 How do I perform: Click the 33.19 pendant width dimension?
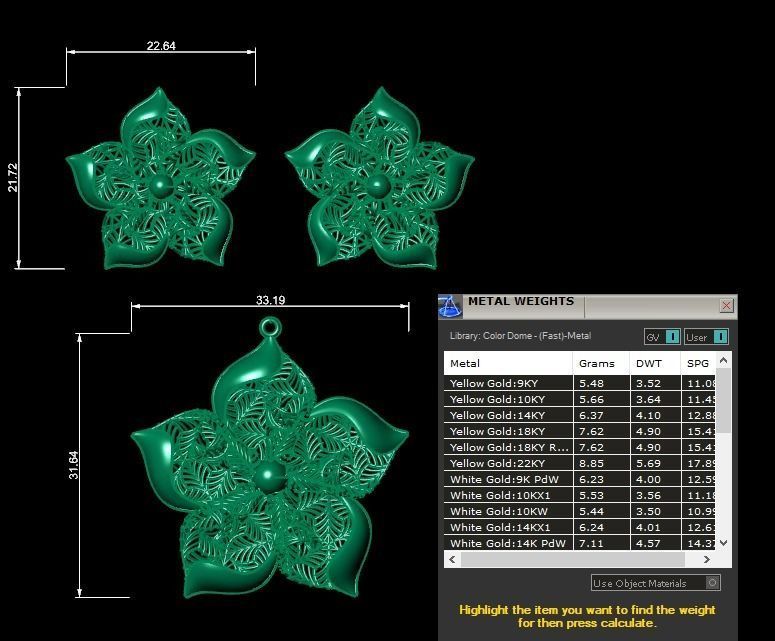[270, 300]
